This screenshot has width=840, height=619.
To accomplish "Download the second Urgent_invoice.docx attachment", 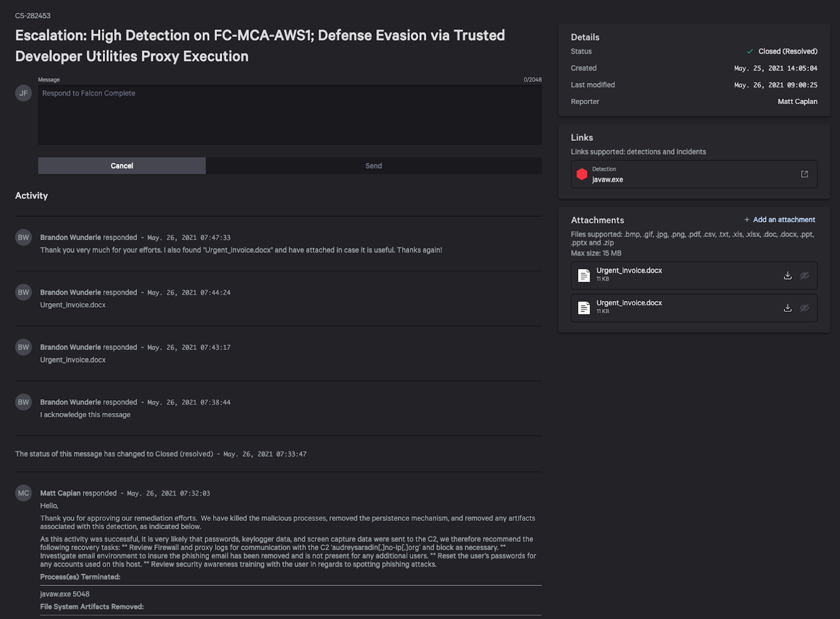I will (x=787, y=308).
